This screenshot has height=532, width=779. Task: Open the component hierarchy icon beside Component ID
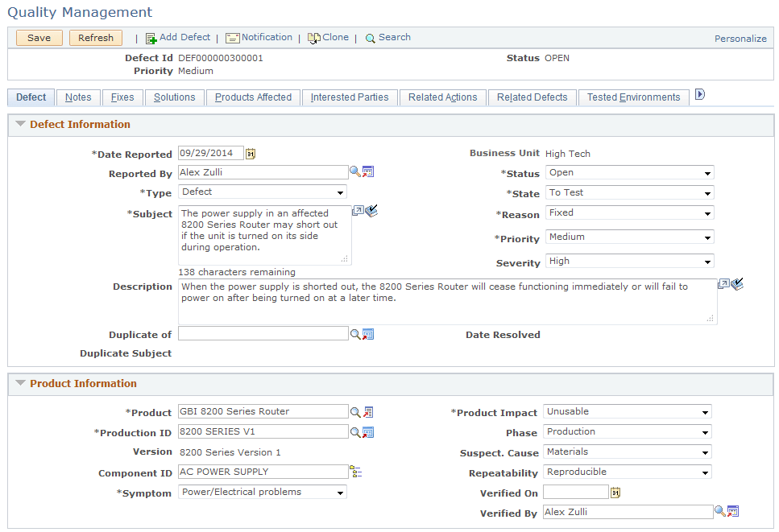[355, 472]
